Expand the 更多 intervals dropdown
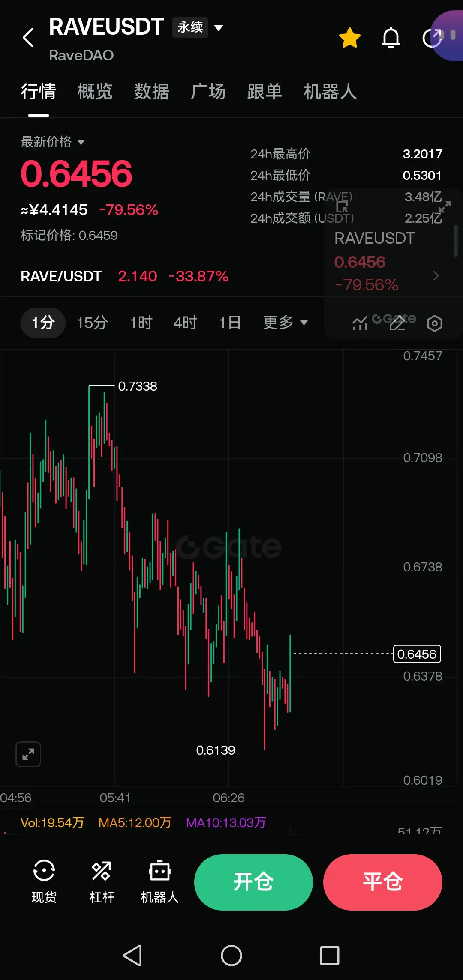 [286, 323]
